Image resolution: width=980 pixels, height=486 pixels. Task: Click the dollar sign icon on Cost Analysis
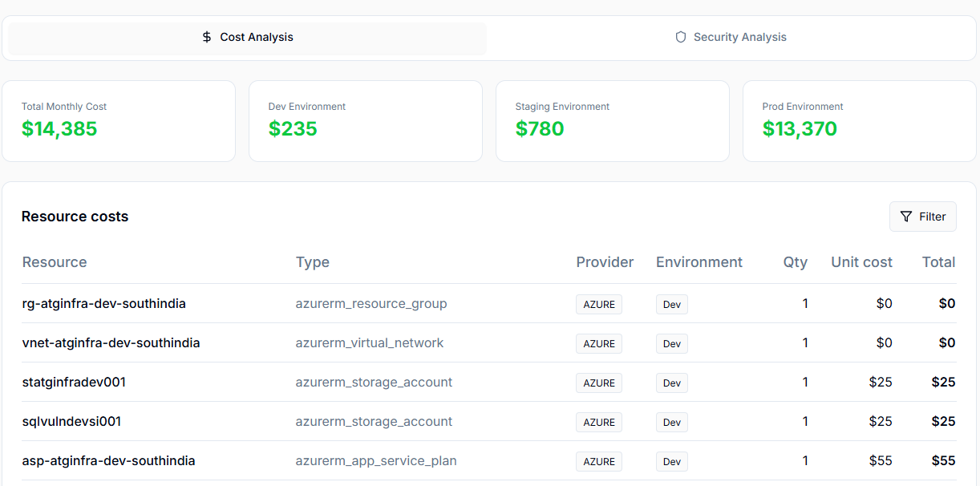206,36
